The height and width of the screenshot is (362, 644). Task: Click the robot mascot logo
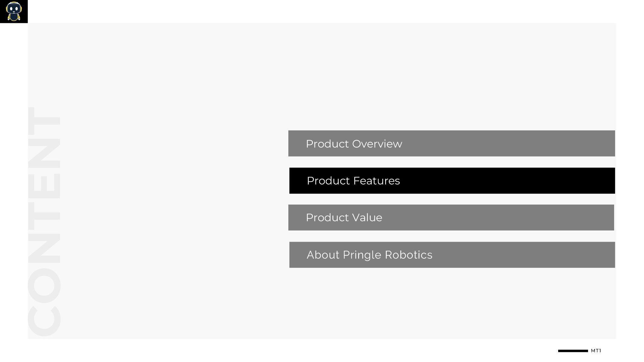click(x=14, y=11)
